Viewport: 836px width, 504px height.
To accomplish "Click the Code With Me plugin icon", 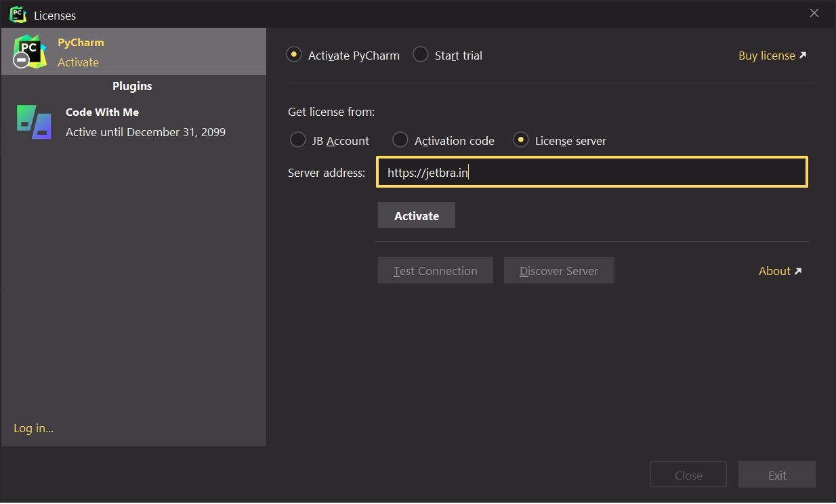I will click(34, 122).
